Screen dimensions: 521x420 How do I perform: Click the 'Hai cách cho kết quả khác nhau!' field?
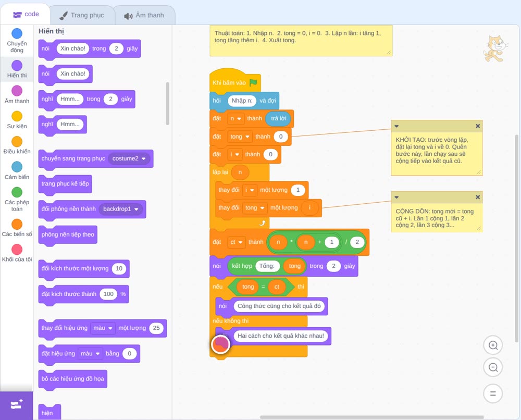click(281, 336)
